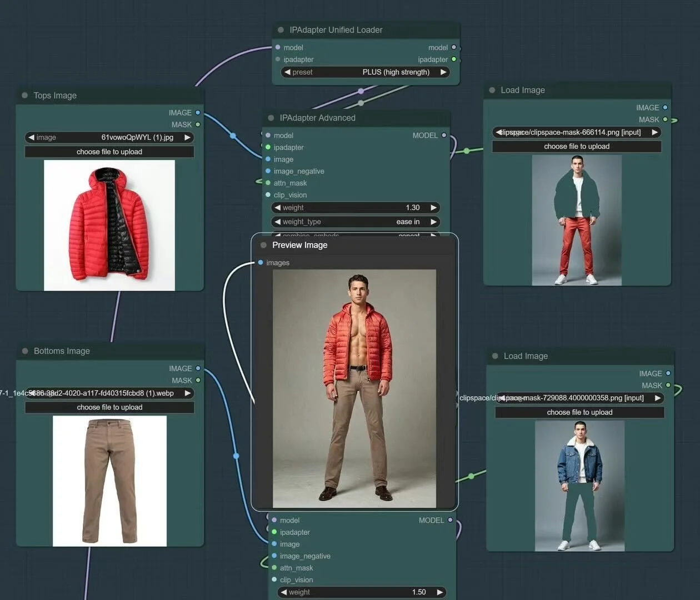This screenshot has height=600, width=700.
Task: Click Unified Loader model output socket
Action: point(454,47)
